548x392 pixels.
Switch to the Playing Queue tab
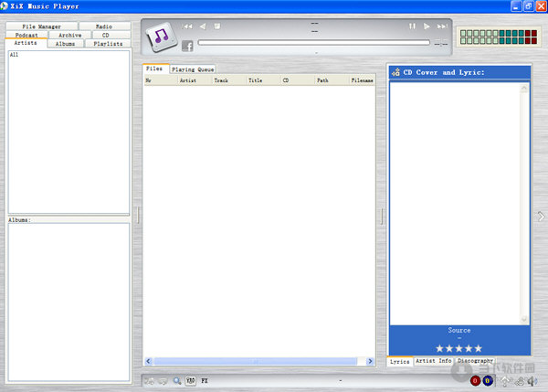pos(193,69)
